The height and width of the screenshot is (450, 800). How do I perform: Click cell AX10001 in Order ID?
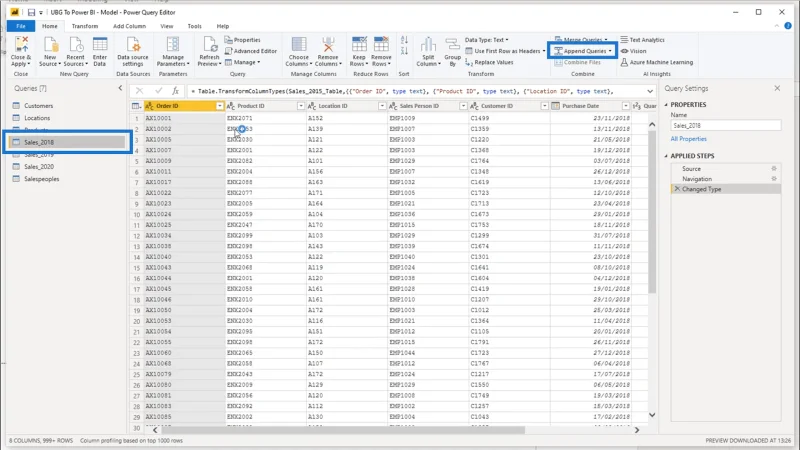coord(184,118)
